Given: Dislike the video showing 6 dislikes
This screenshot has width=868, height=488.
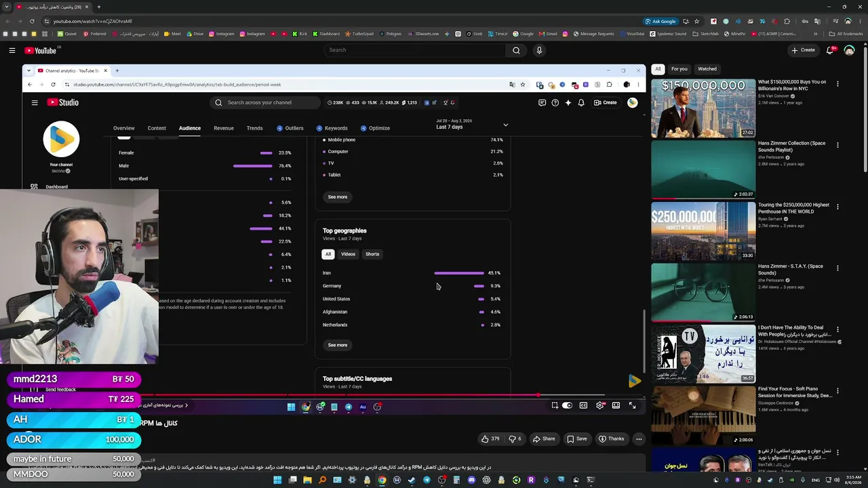Looking at the screenshot, I should point(515,439).
